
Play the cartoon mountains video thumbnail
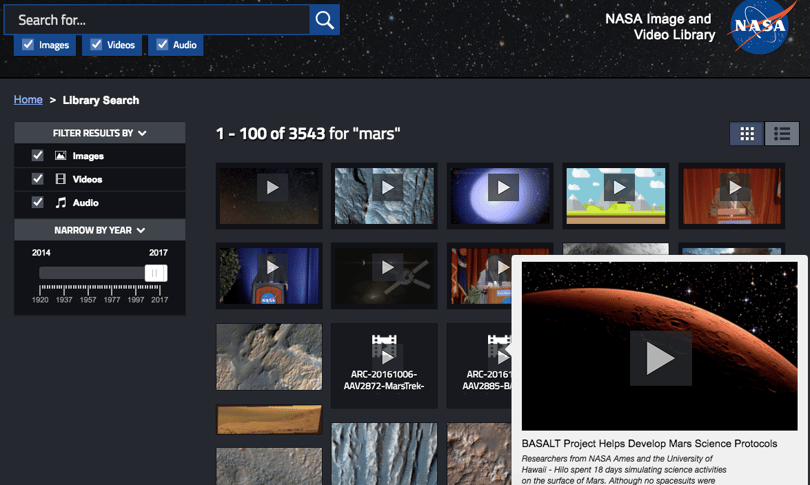click(615, 196)
